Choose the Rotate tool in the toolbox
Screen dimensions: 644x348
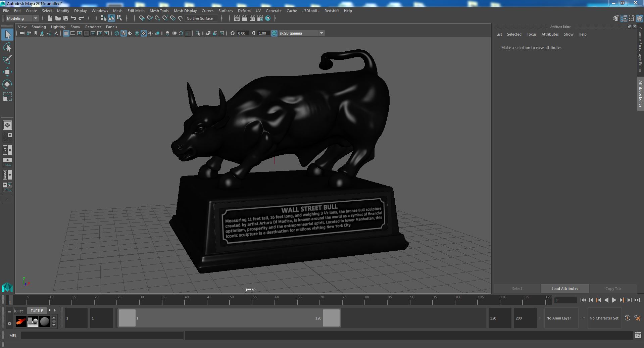[x=7, y=84]
